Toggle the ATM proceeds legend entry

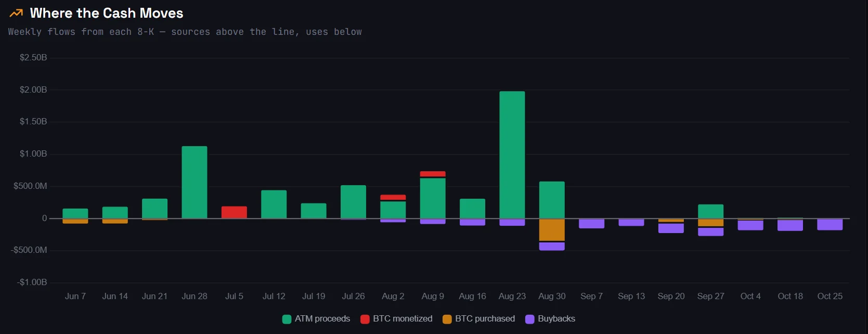pyautogui.click(x=316, y=319)
